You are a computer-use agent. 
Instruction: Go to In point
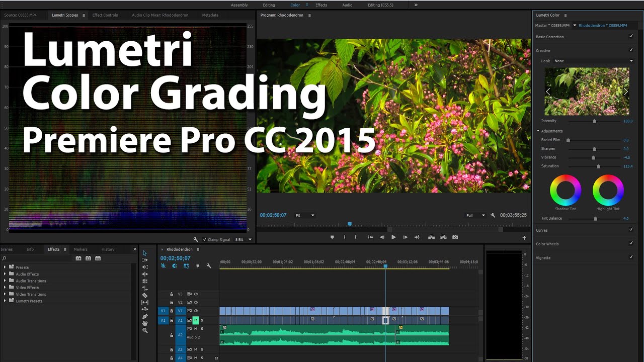(370, 237)
